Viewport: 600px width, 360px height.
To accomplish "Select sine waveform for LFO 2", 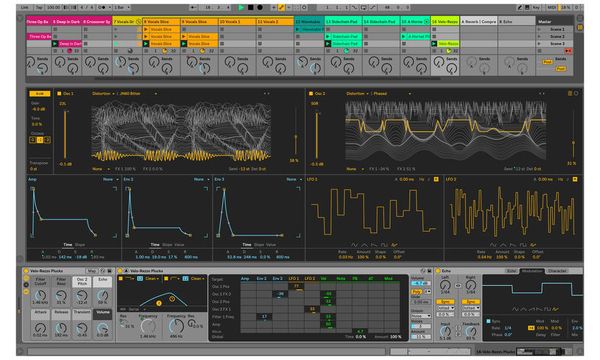I will (494, 245).
